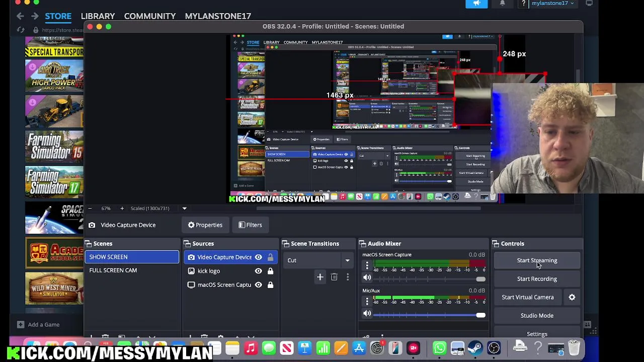
Task: Mute the Mic/Aux audio
Action: (367, 314)
